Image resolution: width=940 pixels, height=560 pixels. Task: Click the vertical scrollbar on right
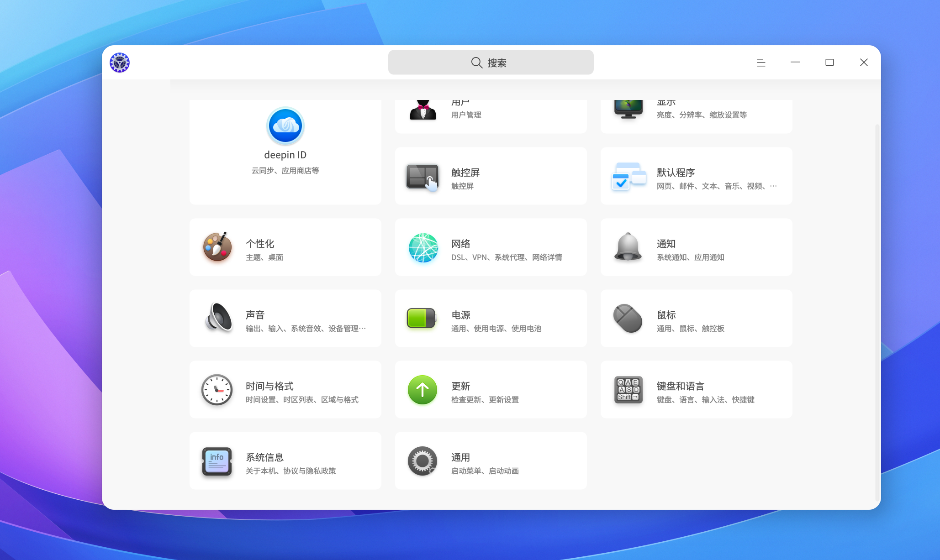coord(877,312)
